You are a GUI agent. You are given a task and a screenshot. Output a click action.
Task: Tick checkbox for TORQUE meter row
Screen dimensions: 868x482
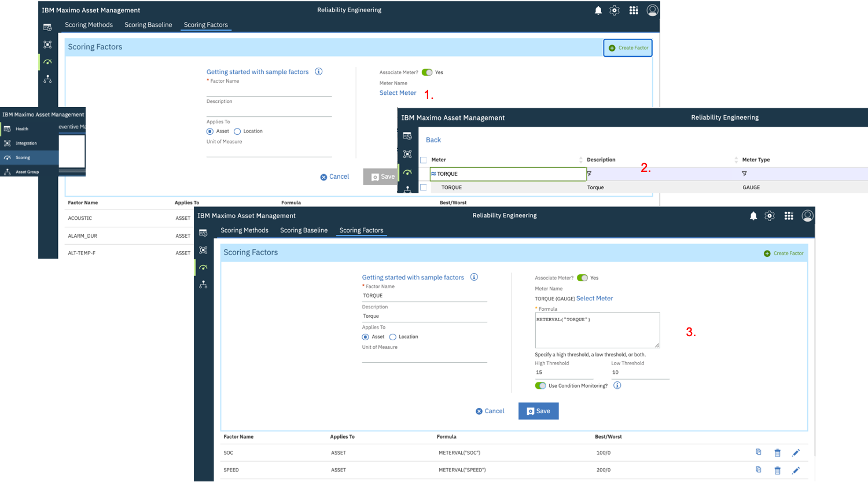[x=424, y=187]
